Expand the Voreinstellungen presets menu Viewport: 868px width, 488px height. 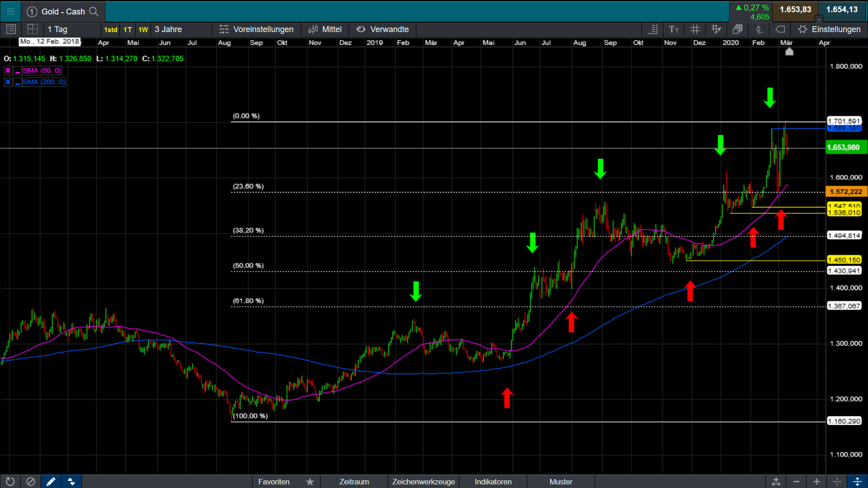(x=256, y=29)
